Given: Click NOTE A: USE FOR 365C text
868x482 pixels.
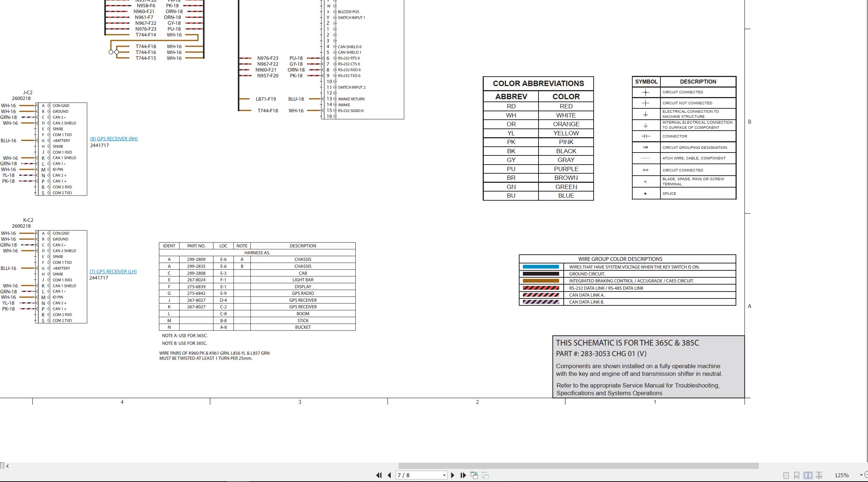Looking at the screenshot, I should 185,336.
